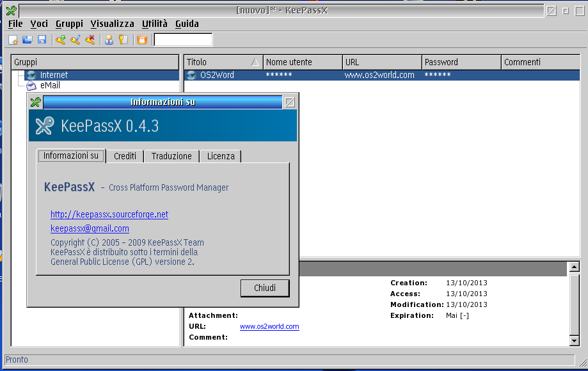Open the keepassx.sourceforge.net link
588x371 pixels.
tap(109, 214)
